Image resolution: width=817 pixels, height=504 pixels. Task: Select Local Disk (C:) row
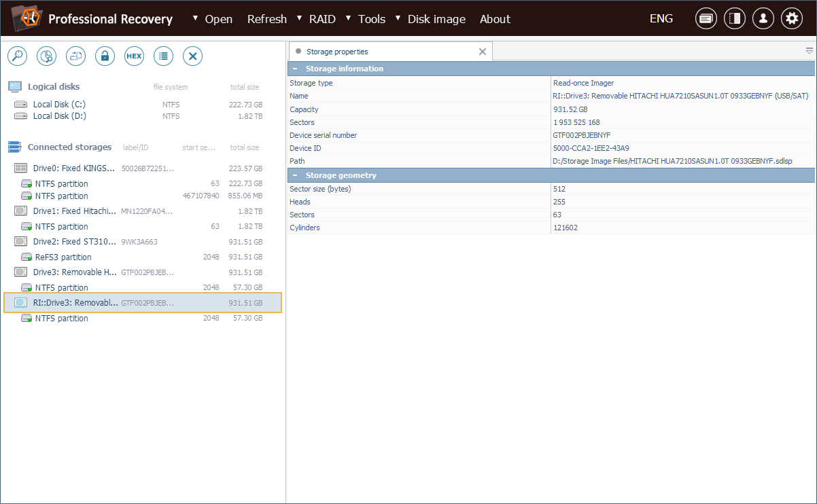tap(143, 105)
